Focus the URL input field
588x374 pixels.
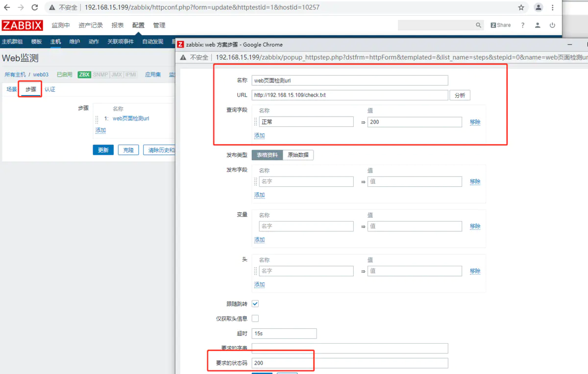350,95
